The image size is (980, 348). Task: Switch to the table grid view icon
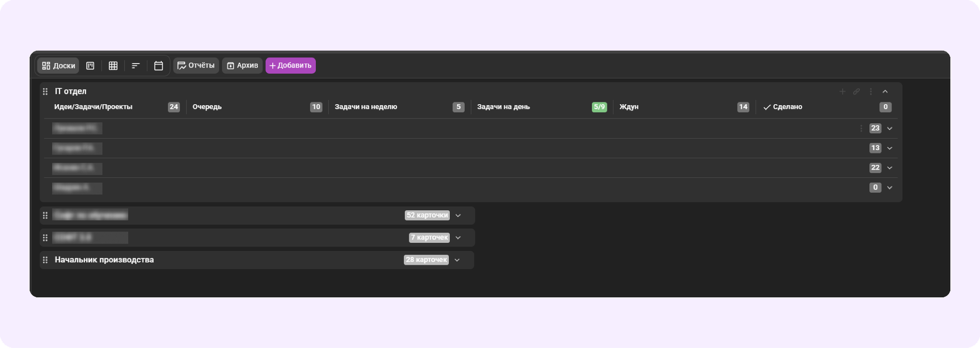point(113,66)
